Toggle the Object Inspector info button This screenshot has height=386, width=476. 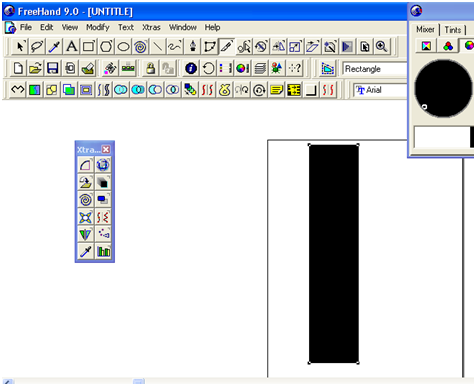tap(191, 68)
